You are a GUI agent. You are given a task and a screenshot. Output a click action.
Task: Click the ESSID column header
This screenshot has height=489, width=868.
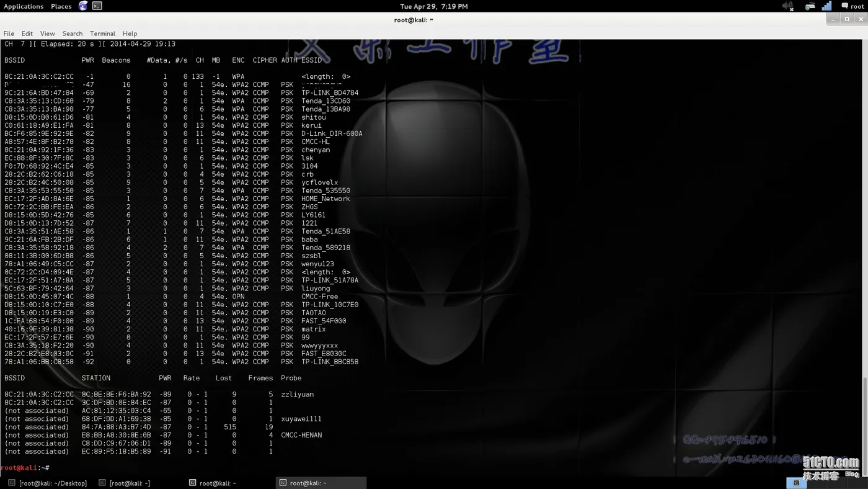click(312, 60)
